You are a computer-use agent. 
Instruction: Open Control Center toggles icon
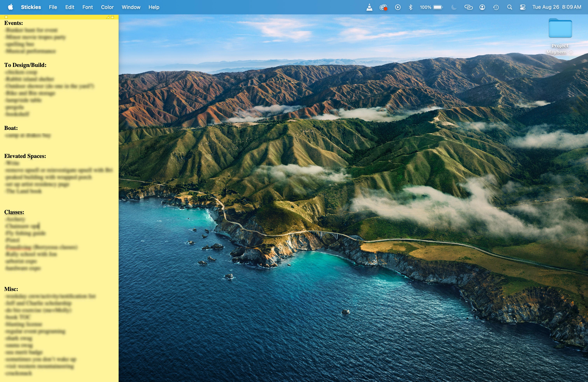tap(522, 7)
